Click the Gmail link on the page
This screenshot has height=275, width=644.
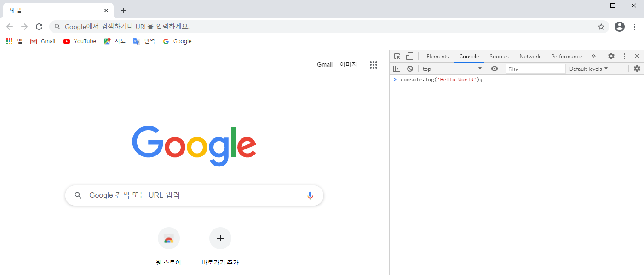pos(325,64)
